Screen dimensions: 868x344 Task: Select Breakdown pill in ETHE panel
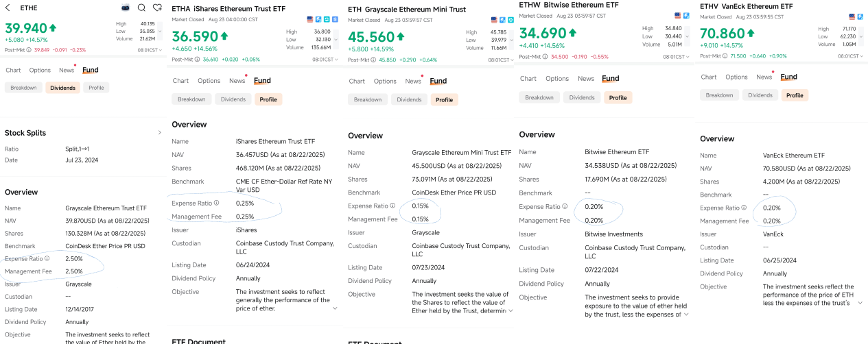point(23,88)
